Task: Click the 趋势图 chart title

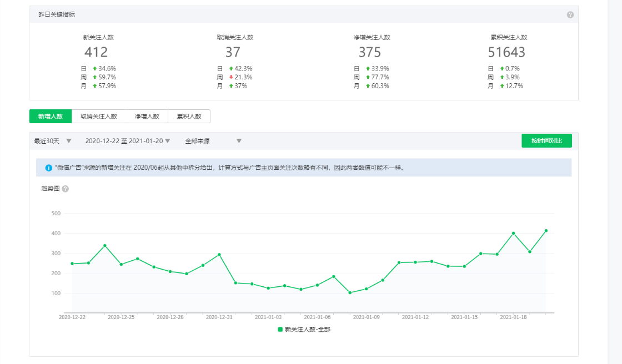Action: coord(51,188)
